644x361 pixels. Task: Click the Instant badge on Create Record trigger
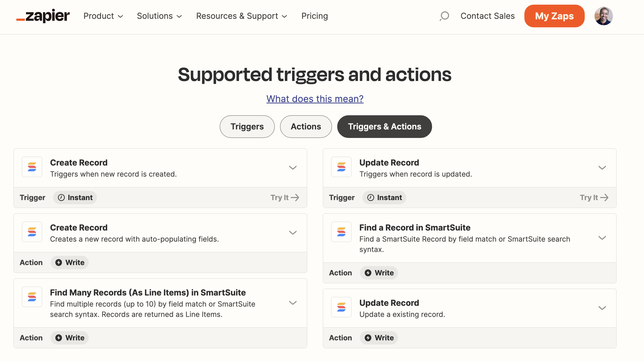click(75, 198)
